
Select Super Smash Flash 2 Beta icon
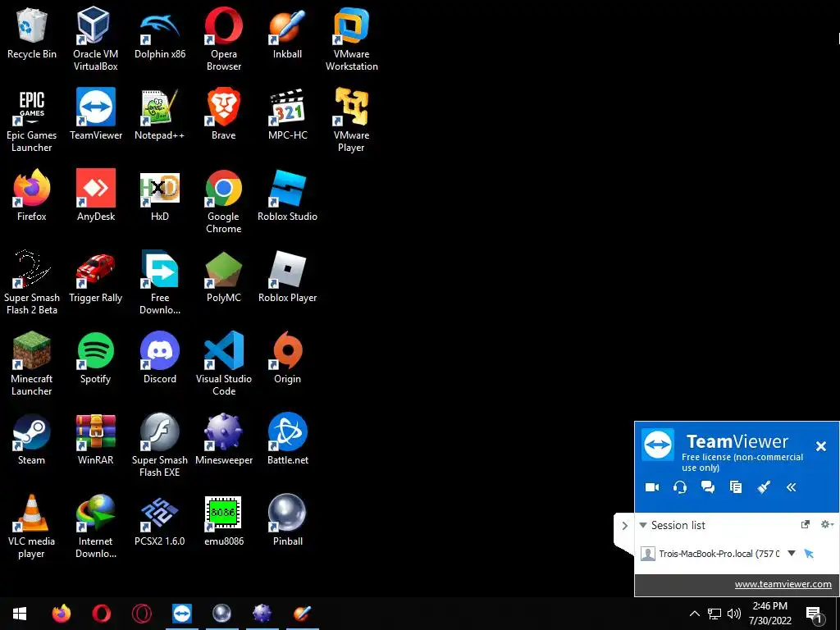(32, 282)
